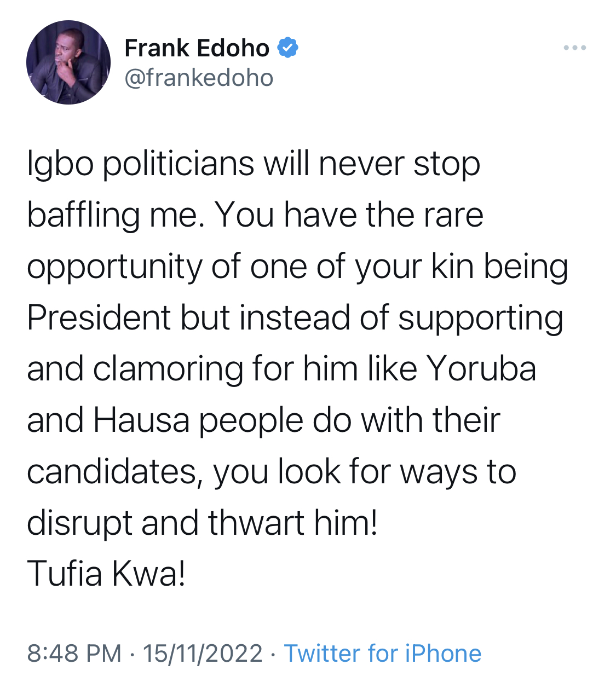Open the Twitter for iPhone source link
The image size is (616, 682).
pos(383,654)
